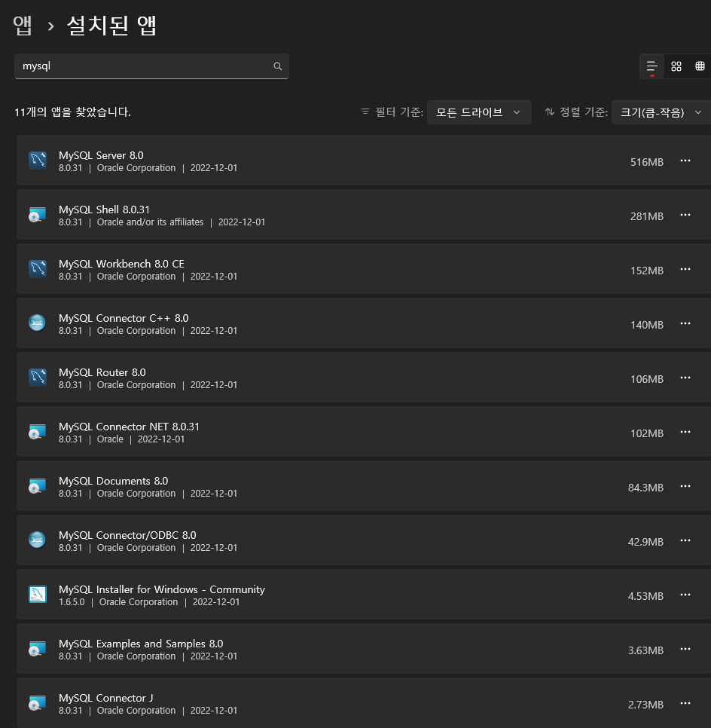711x728 pixels.
Task: Open more options for MySQL Installer Community
Action: pos(685,595)
